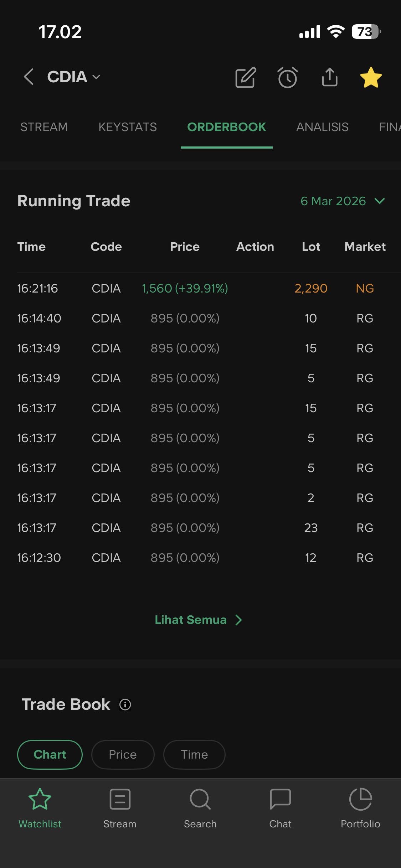This screenshot has height=868, width=401.
Task: Set a price alert via clock icon
Action: [288, 77]
